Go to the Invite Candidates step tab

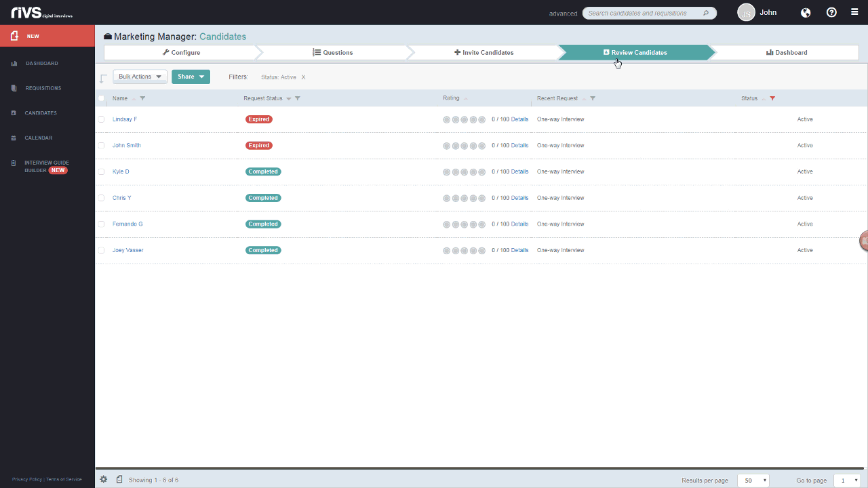tap(484, 52)
